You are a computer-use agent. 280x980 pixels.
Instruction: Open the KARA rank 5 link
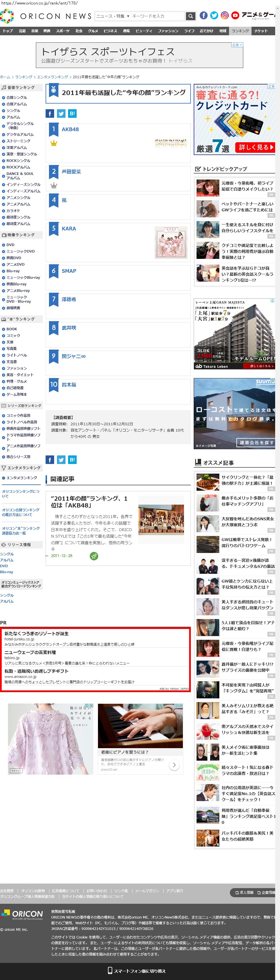coord(69,229)
